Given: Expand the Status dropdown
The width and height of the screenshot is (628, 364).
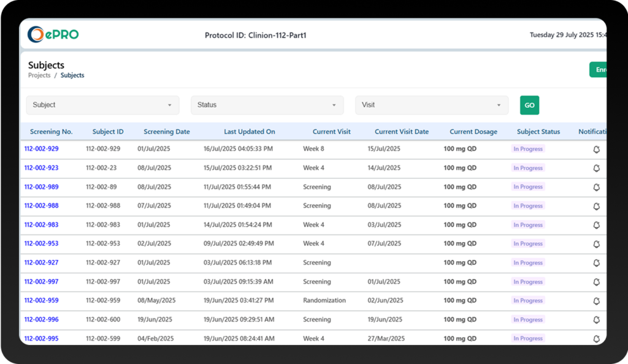Looking at the screenshot, I should pyautogui.click(x=267, y=105).
